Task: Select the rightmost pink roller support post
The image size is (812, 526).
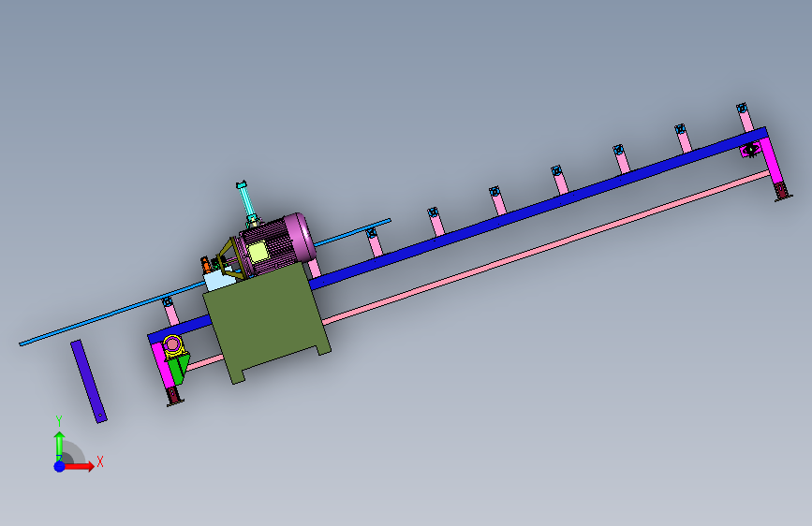Action: coord(746,119)
